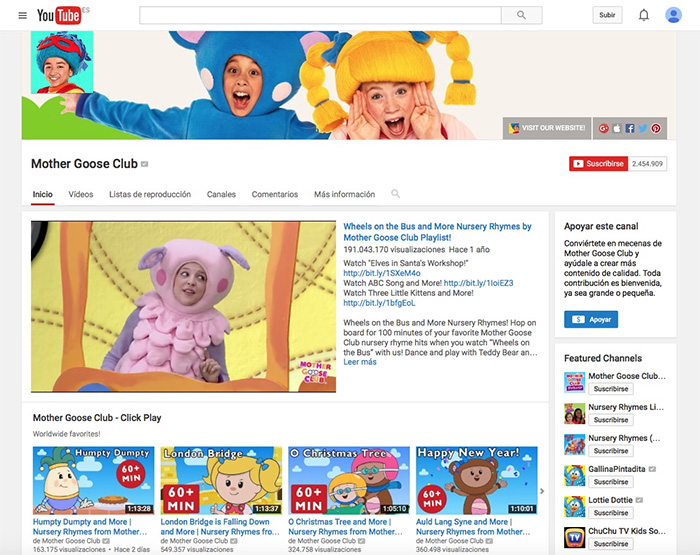
Task: Open the notifications bell
Action: pos(643,15)
